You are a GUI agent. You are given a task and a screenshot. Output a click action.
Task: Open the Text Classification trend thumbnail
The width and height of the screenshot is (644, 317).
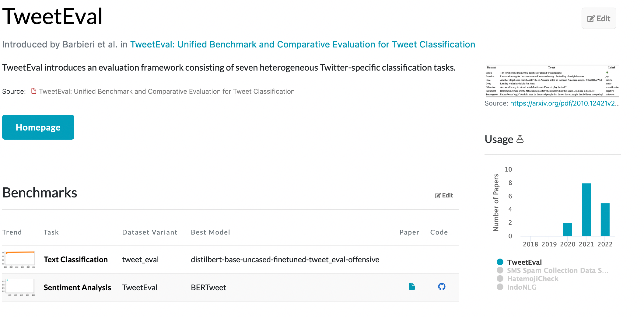19,259
